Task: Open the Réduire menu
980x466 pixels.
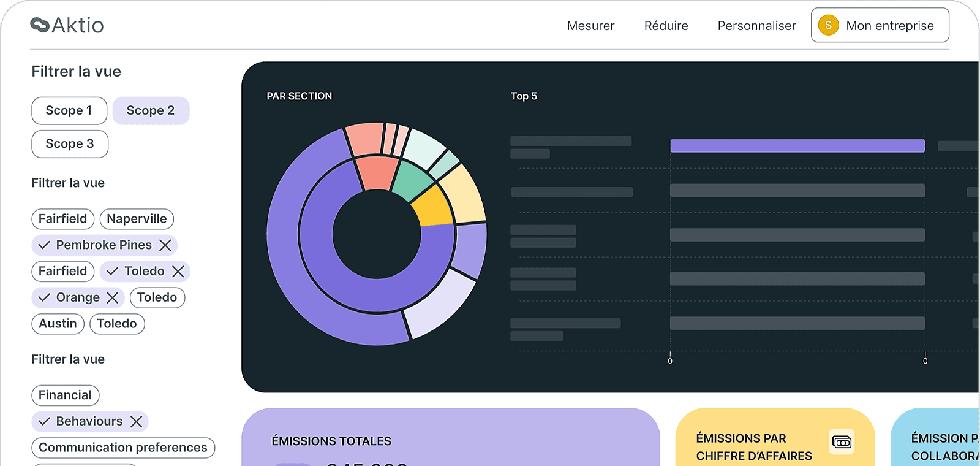Action: pyautogui.click(x=666, y=26)
